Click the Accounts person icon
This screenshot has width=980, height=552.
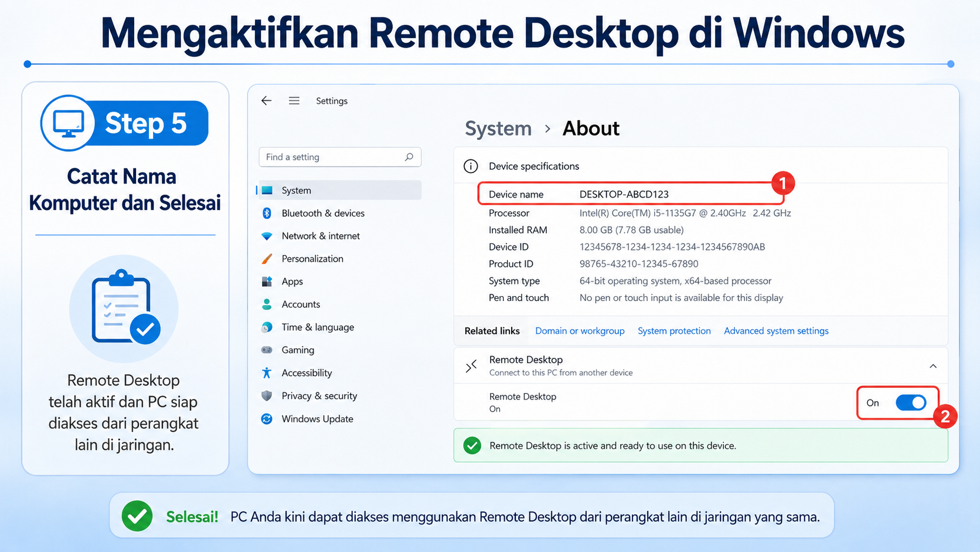click(267, 304)
